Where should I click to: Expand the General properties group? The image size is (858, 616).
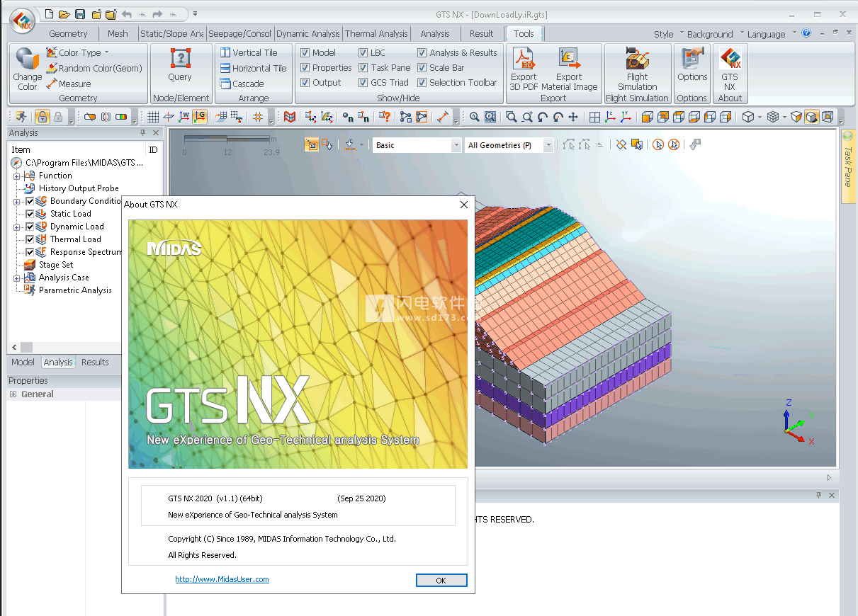coord(13,394)
